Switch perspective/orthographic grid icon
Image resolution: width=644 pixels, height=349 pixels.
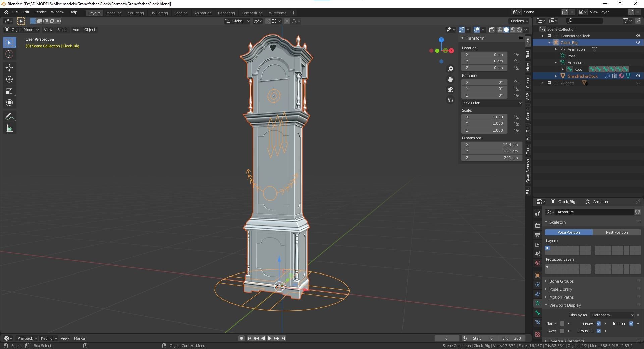pyautogui.click(x=450, y=100)
